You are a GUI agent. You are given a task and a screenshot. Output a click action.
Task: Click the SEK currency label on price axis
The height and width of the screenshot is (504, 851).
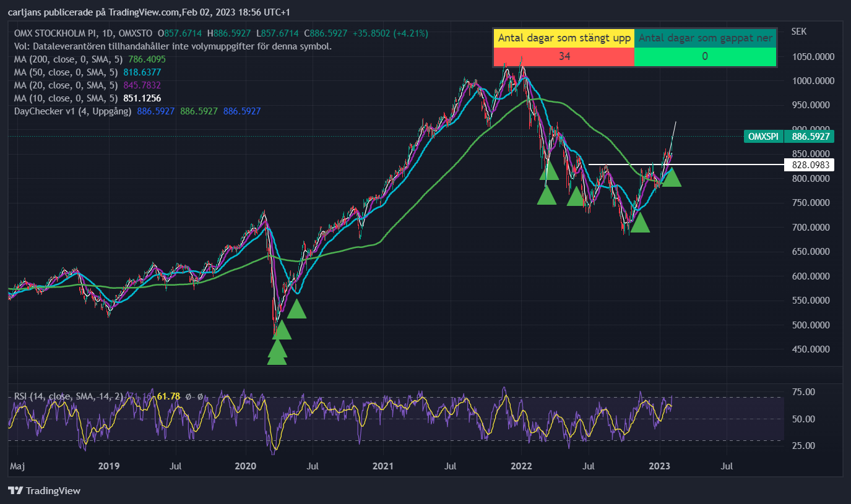click(x=799, y=31)
